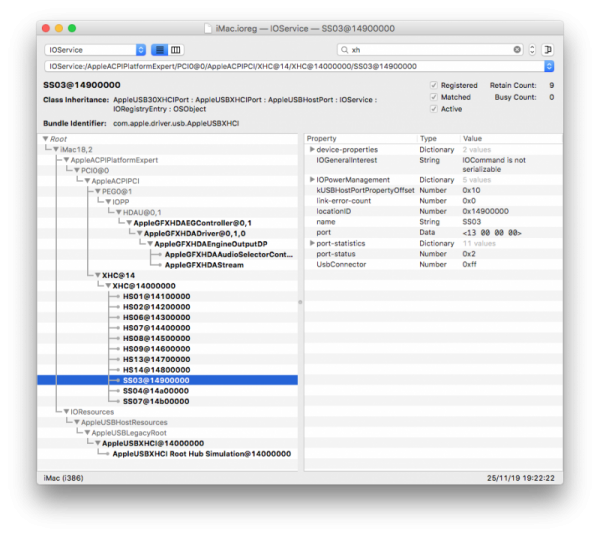Image resolution: width=600 pixels, height=537 pixels.
Task: Open the path bar dropdown arrow
Action: (x=549, y=66)
